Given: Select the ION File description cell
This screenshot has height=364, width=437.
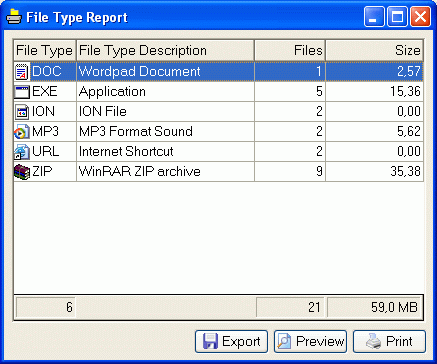Looking at the screenshot, I should coord(165,112).
